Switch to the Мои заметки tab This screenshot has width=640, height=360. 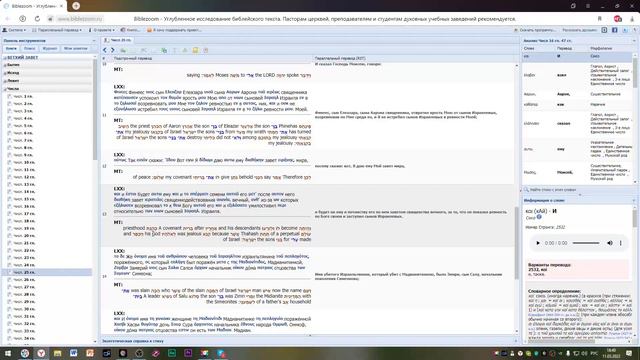pyautogui.click(x=76, y=49)
